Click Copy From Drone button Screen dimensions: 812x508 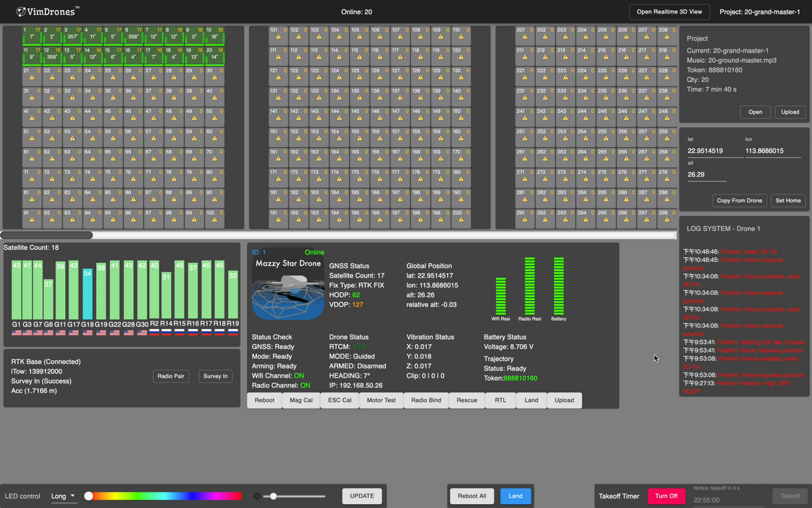[x=740, y=200]
